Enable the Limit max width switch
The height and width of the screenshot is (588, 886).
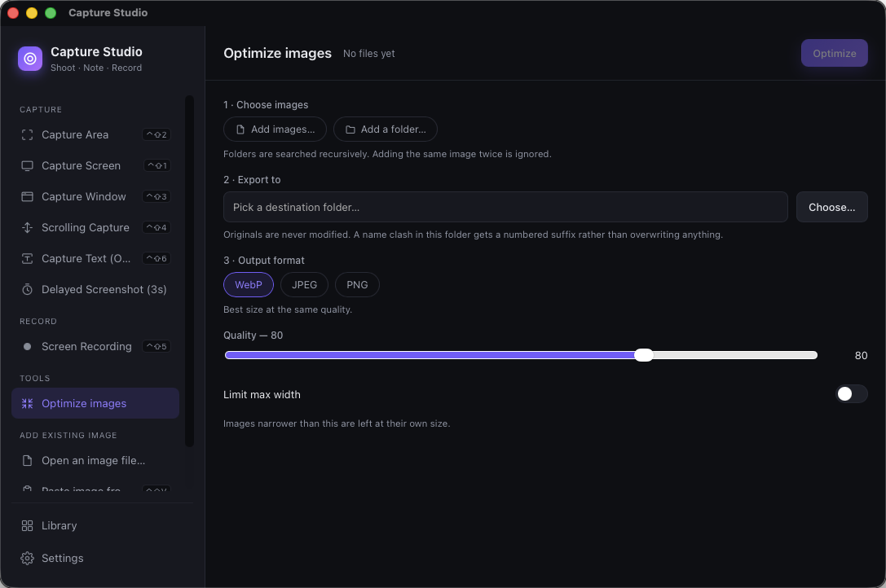click(x=852, y=394)
